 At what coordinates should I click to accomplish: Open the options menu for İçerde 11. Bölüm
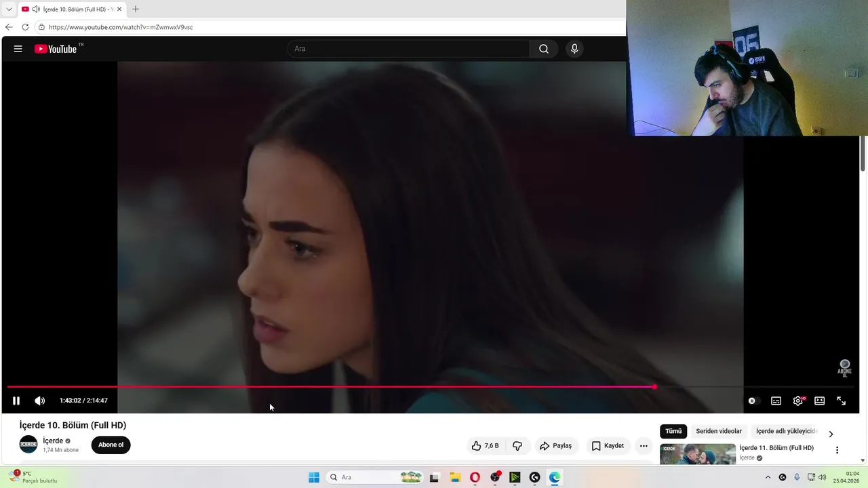click(837, 450)
